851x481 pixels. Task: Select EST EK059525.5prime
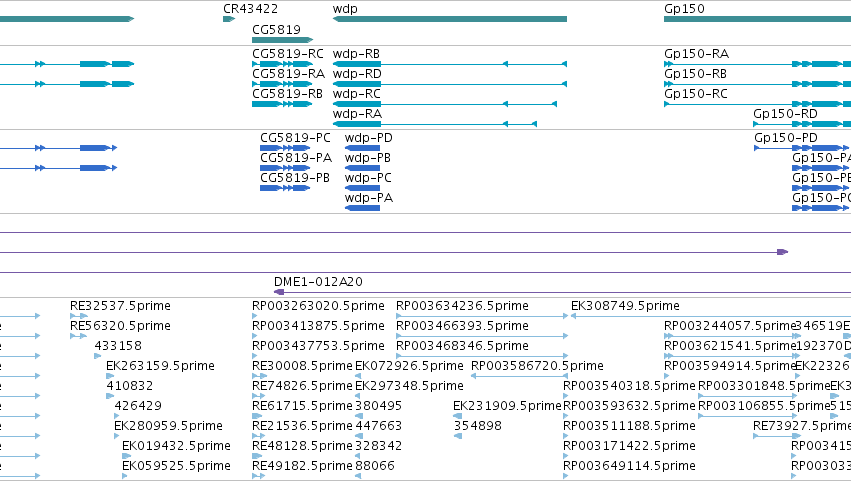pos(125,476)
